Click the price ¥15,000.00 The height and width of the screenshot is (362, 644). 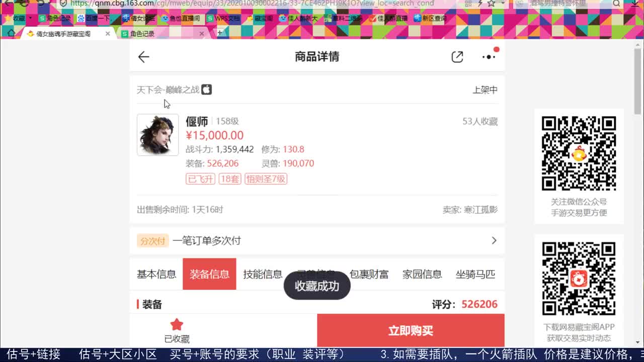coord(214,135)
